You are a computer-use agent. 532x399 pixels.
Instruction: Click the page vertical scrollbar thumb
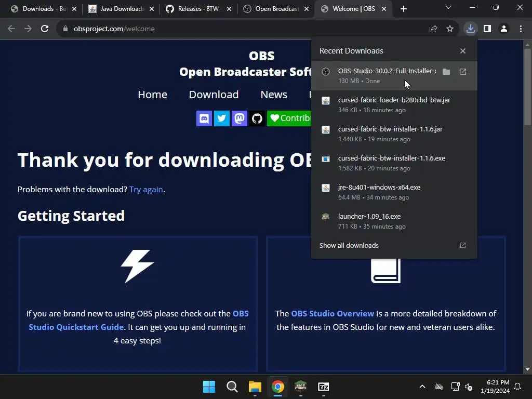[527, 87]
